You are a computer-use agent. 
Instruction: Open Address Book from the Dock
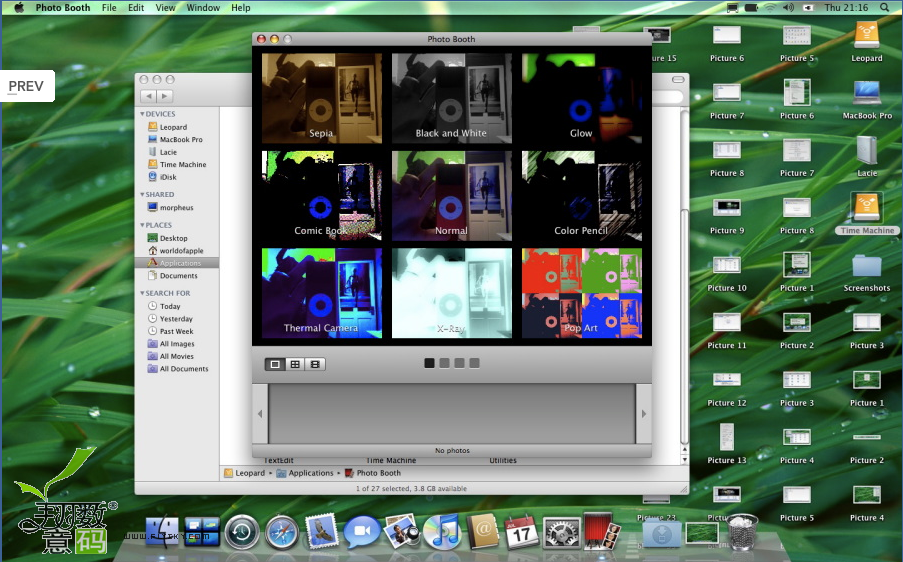pos(483,531)
